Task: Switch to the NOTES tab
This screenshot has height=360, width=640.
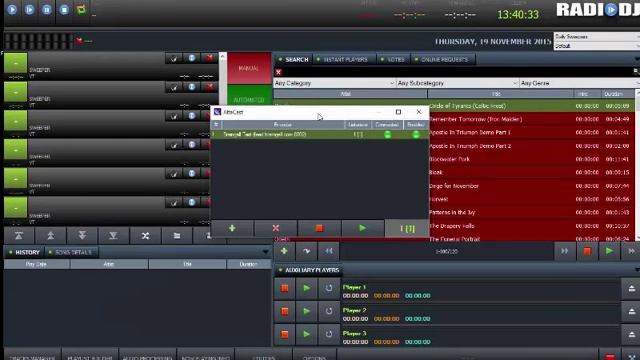Action: pos(393,60)
